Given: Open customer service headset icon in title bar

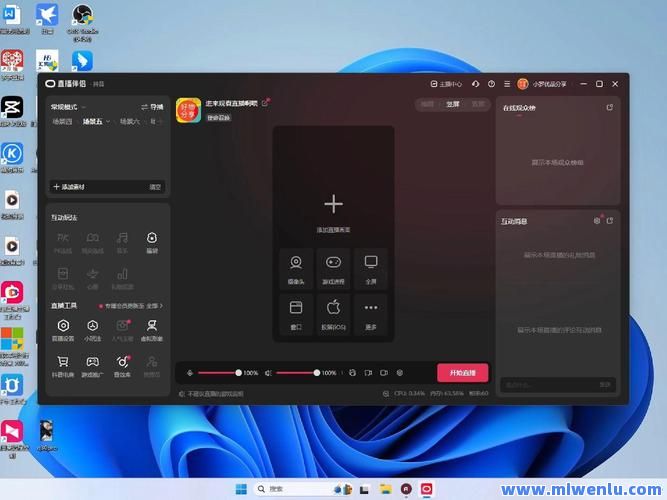Looking at the screenshot, I should click(476, 84).
